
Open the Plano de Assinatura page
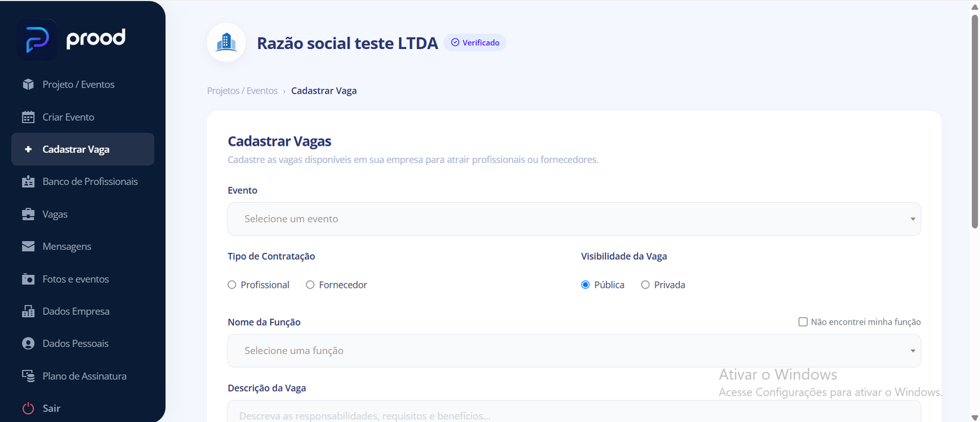83,376
